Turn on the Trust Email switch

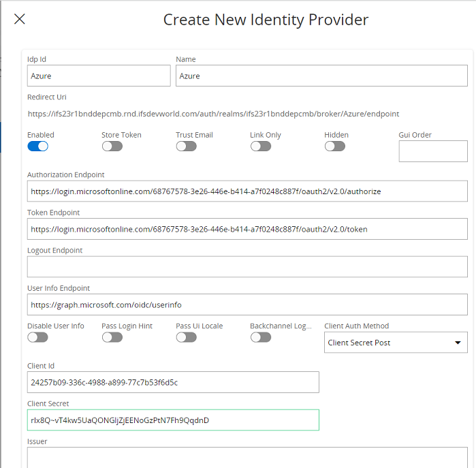coord(186,146)
